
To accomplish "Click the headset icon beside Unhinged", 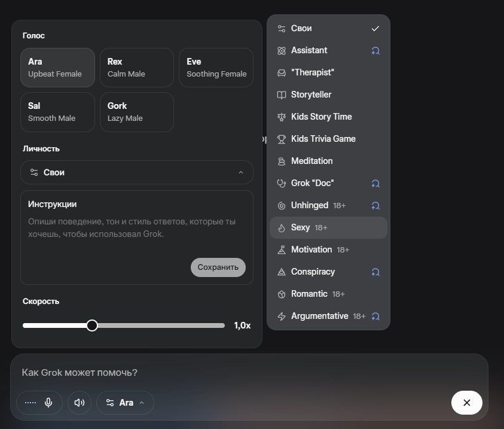I will (375, 206).
